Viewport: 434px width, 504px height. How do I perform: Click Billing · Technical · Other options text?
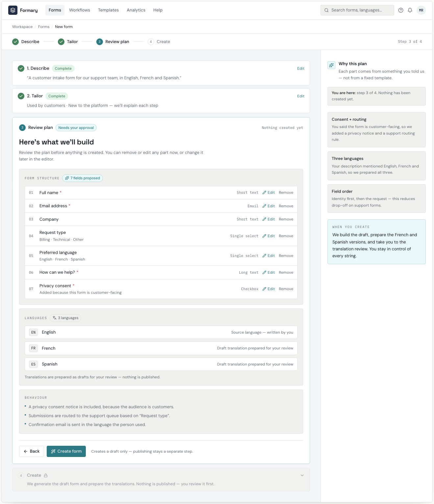[x=61, y=239]
